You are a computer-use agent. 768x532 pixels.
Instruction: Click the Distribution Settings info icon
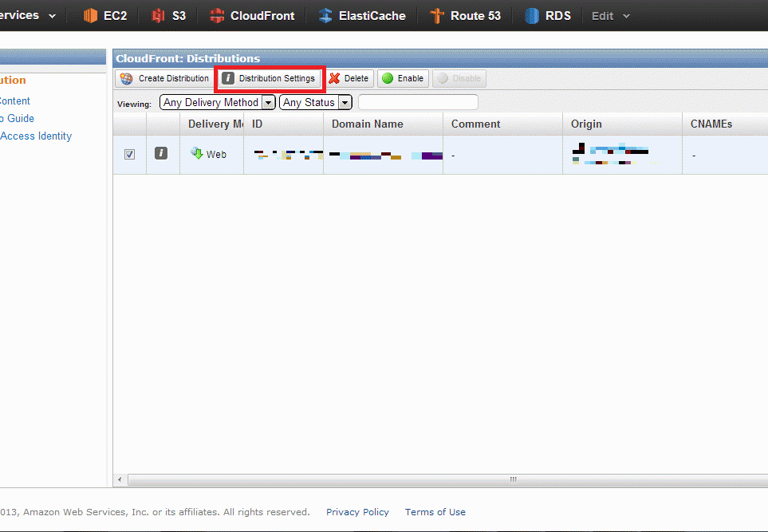pyautogui.click(x=228, y=78)
